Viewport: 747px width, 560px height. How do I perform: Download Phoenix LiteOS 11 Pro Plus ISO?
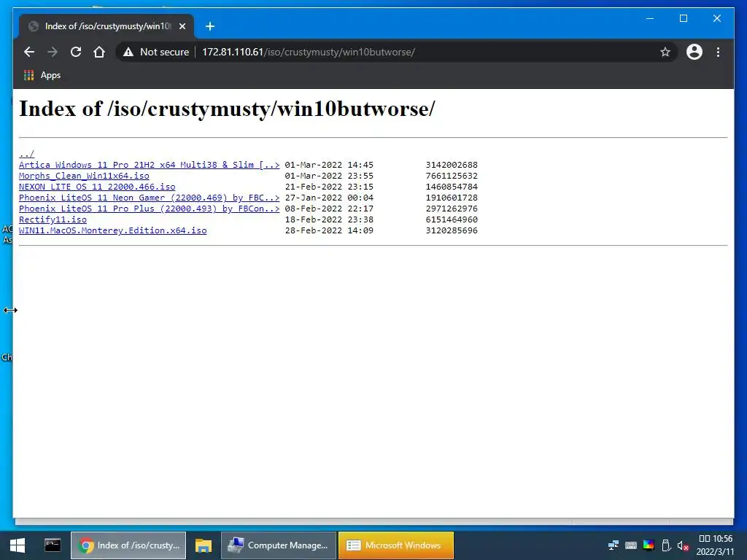tap(149, 209)
